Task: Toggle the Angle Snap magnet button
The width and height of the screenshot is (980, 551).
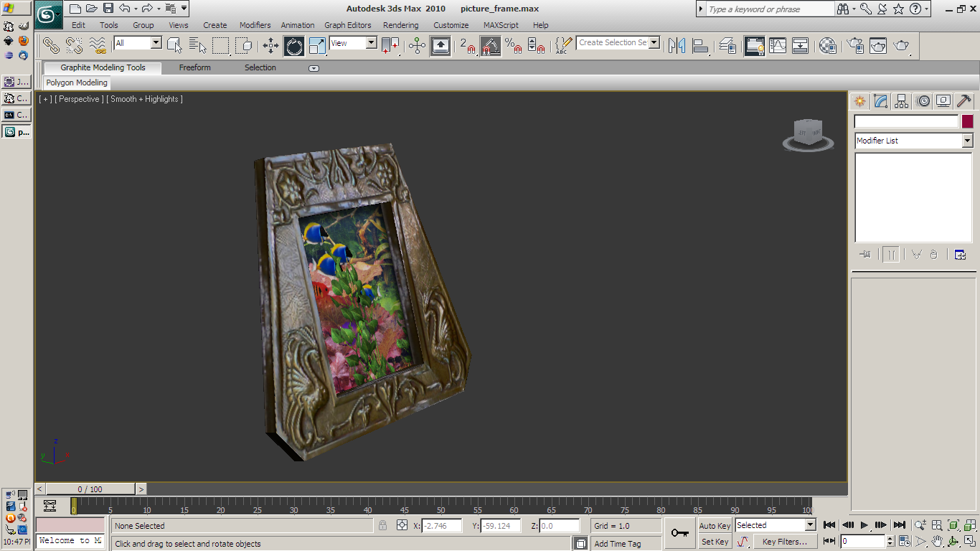Action: click(491, 46)
